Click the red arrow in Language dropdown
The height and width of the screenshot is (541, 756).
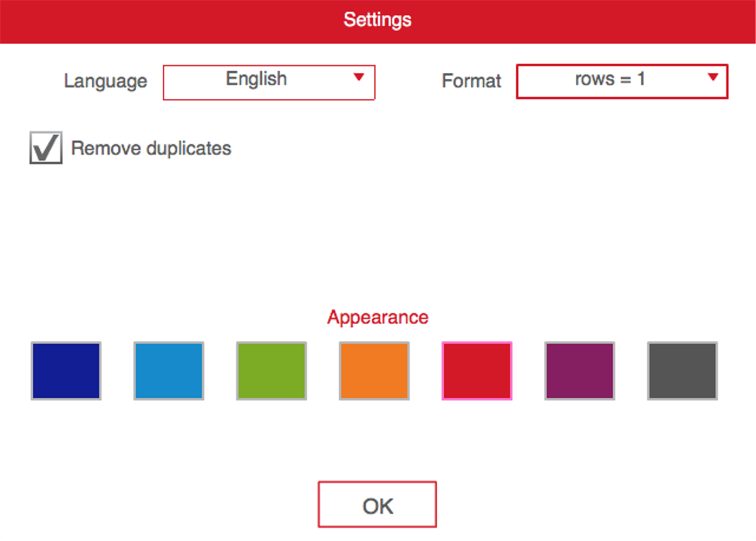point(359,78)
